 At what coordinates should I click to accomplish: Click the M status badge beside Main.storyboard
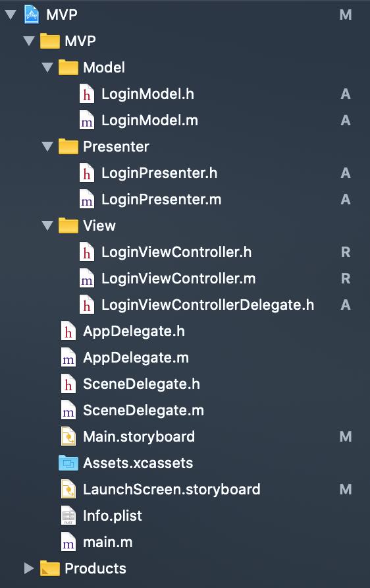[x=345, y=436]
